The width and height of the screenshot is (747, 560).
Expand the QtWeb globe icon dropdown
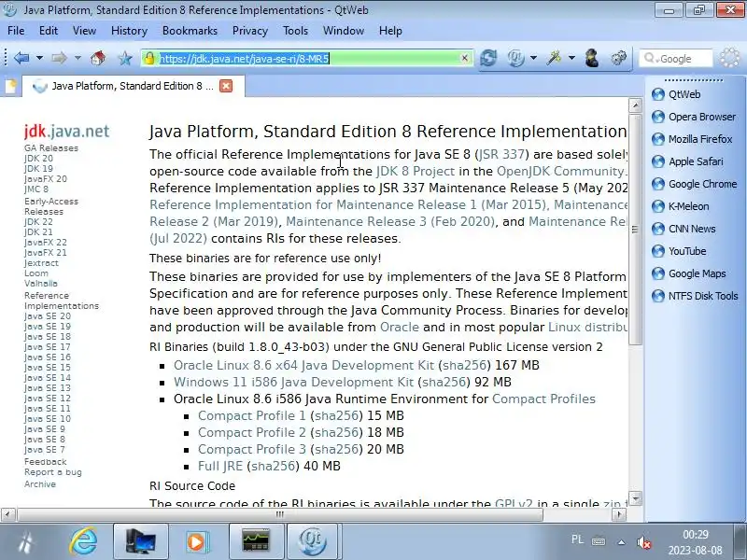533,58
